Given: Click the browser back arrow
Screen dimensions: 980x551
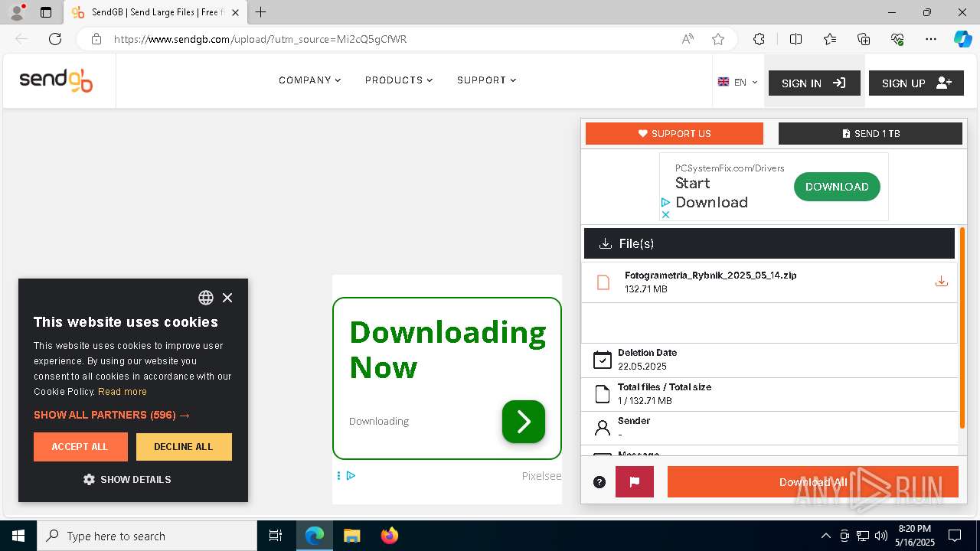Looking at the screenshot, I should [x=21, y=39].
